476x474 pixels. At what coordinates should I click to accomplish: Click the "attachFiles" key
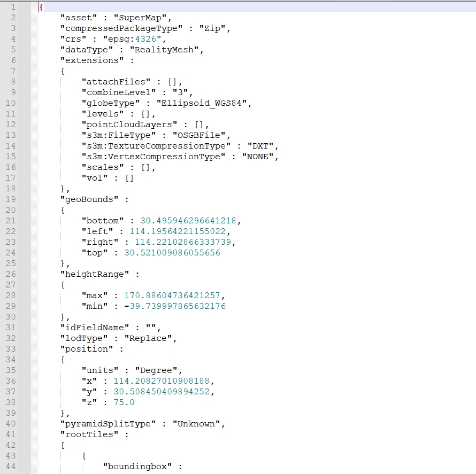[116, 82]
